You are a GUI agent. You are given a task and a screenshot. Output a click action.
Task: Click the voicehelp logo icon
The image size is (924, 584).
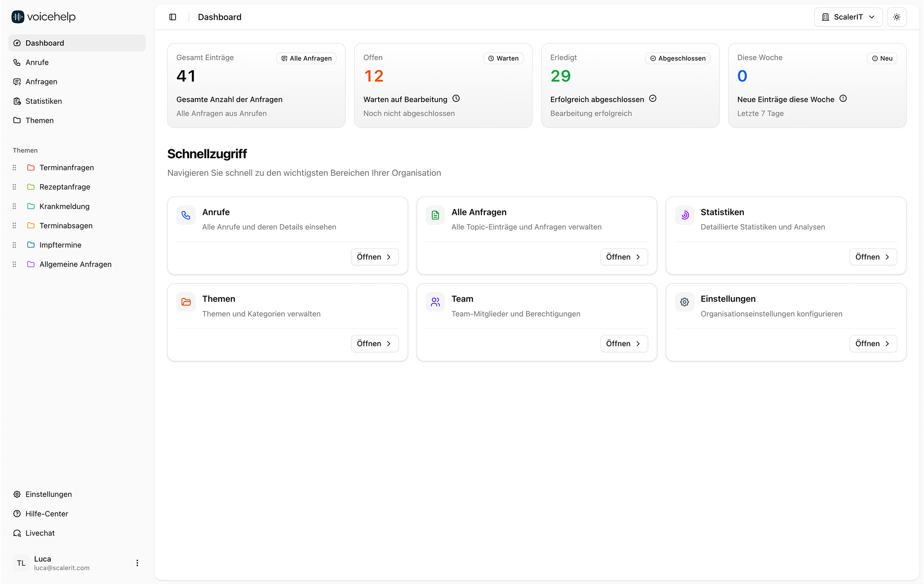pos(18,17)
